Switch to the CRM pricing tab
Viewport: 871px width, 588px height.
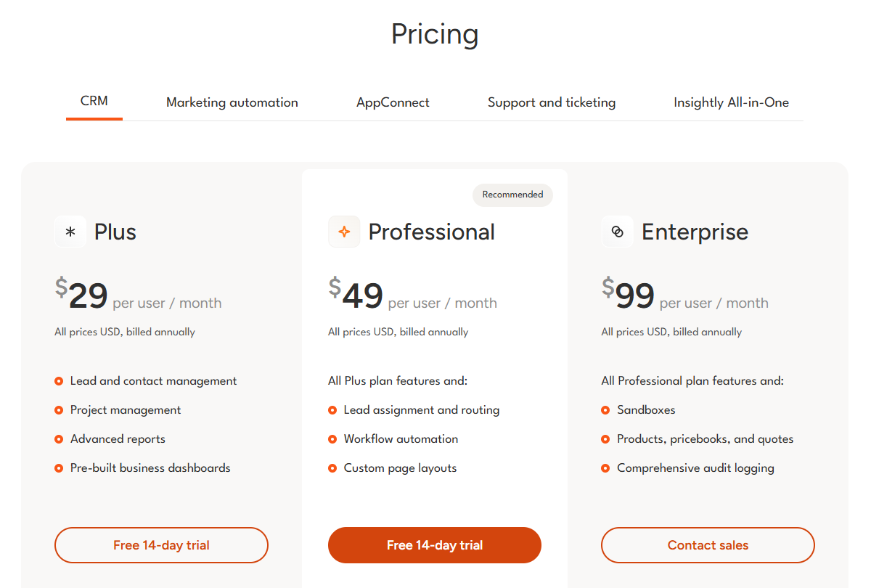(x=94, y=102)
